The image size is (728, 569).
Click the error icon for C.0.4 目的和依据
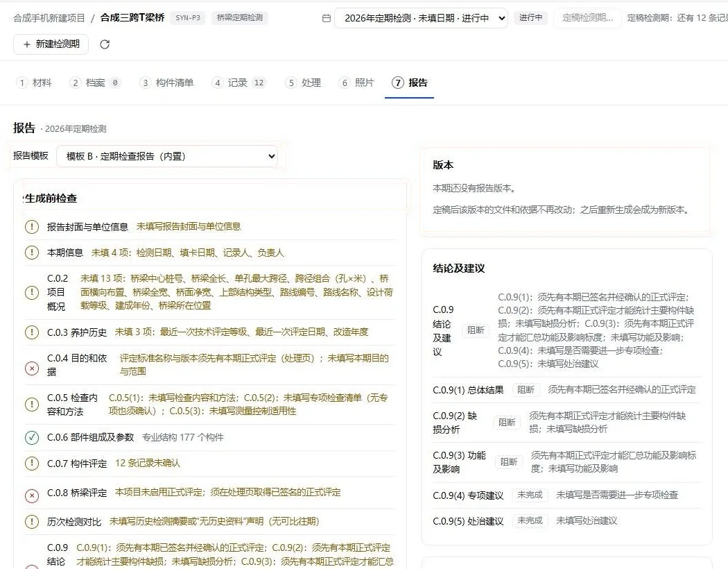pos(32,368)
